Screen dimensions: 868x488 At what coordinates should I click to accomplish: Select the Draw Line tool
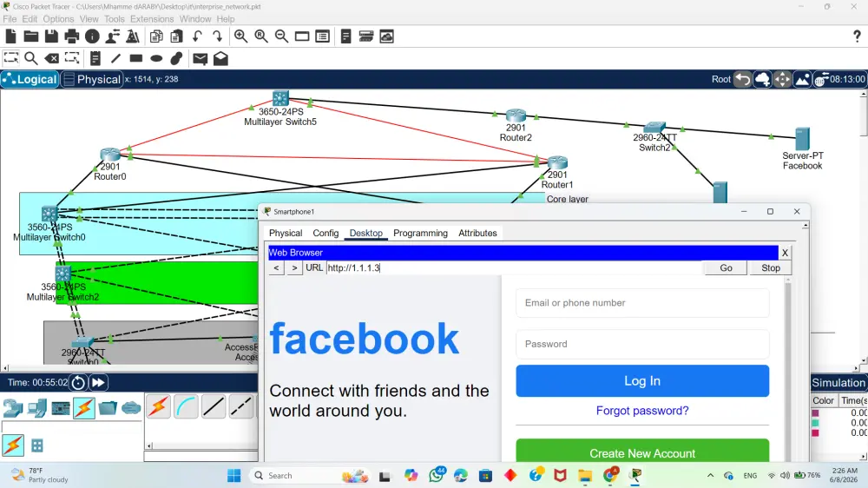pyautogui.click(x=115, y=58)
